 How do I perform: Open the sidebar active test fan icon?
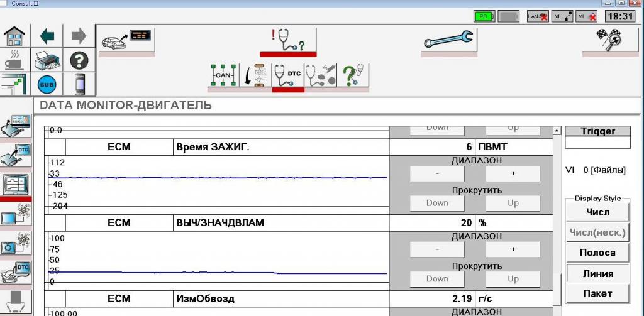(15, 215)
